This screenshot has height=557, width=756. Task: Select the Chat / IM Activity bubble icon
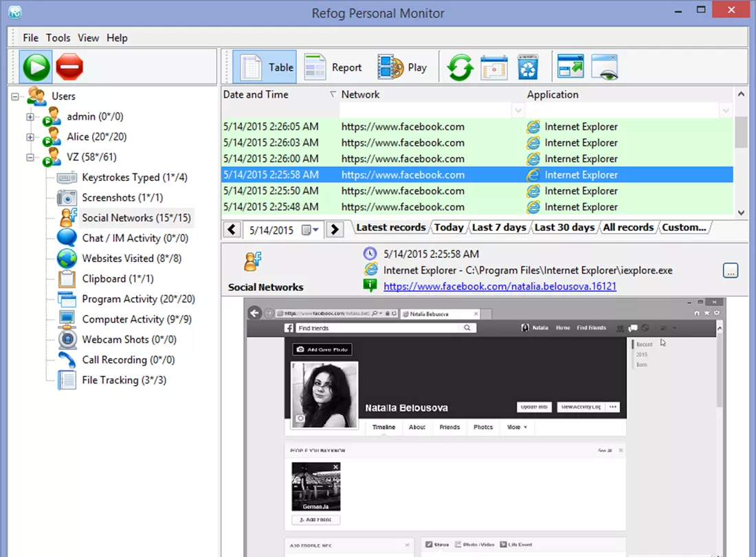tap(67, 238)
